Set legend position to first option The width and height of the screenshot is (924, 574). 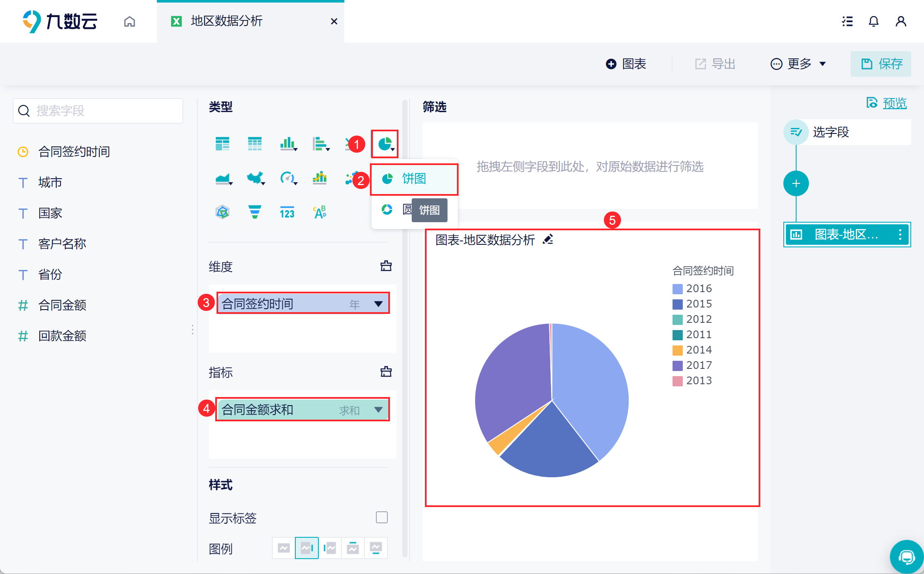[284, 548]
